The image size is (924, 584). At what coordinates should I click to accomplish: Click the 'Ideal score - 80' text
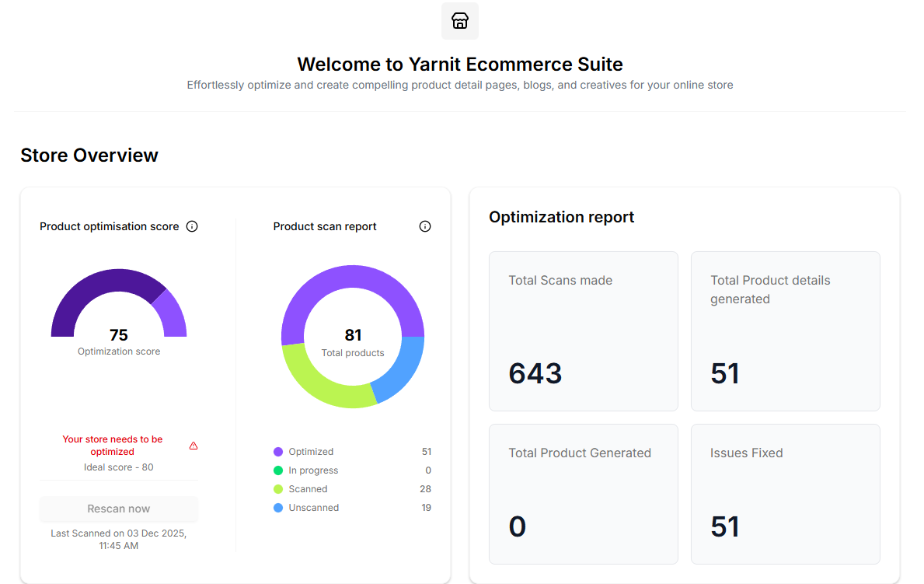point(118,467)
